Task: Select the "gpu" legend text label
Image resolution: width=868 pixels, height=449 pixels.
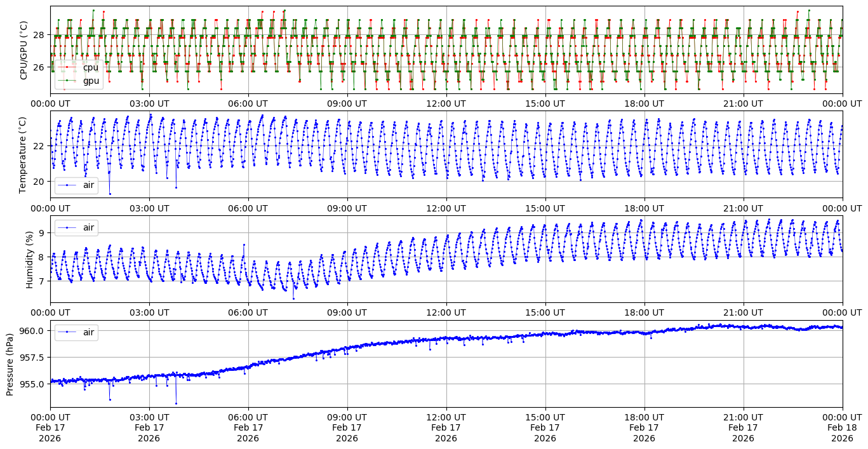Action: (91, 81)
